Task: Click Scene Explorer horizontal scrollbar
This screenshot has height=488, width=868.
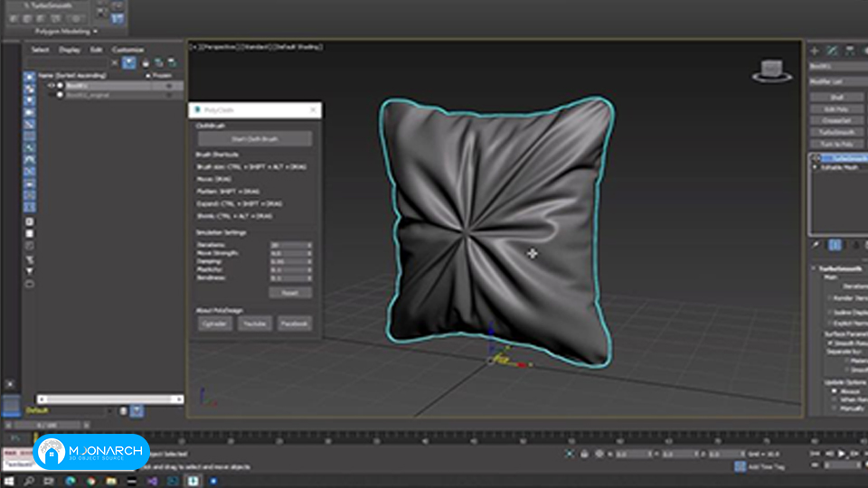Action: pos(109,399)
